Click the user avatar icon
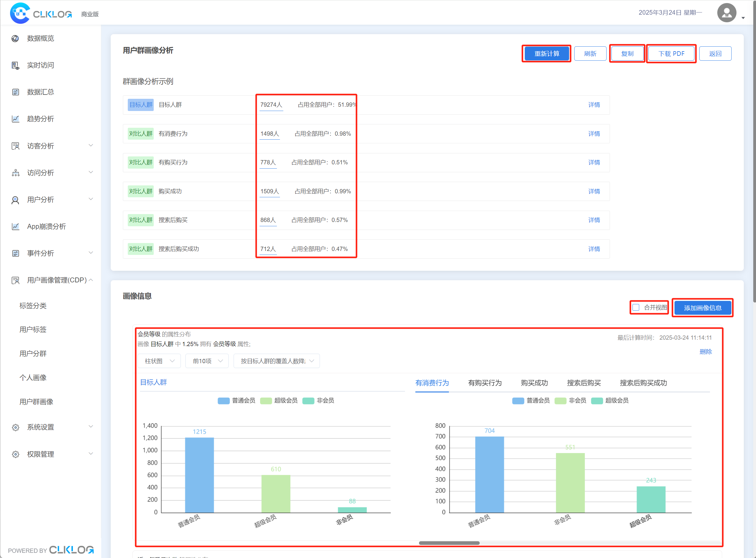 point(726,13)
